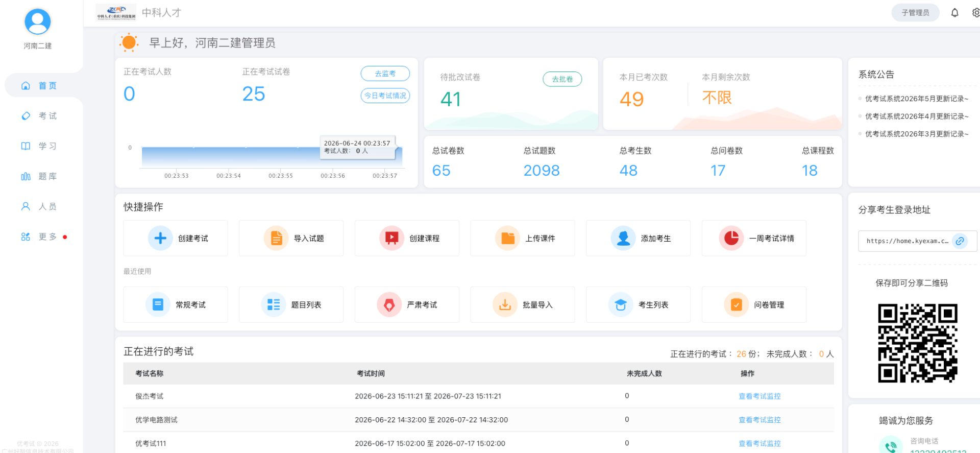The height and width of the screenshot is (453, 980).
Task: Click the 严肃考试 icon
Action: [389, 304]
